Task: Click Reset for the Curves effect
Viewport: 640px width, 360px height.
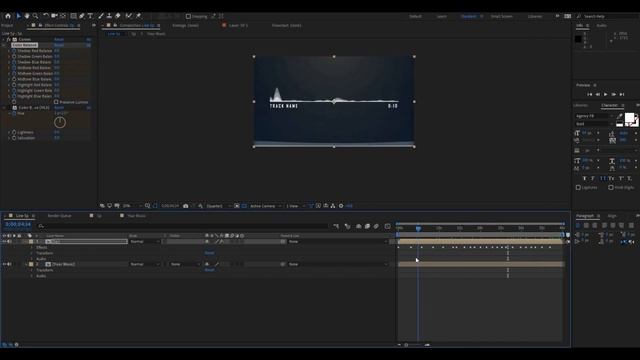Action: pyautogui.click(x=59, y=40)
